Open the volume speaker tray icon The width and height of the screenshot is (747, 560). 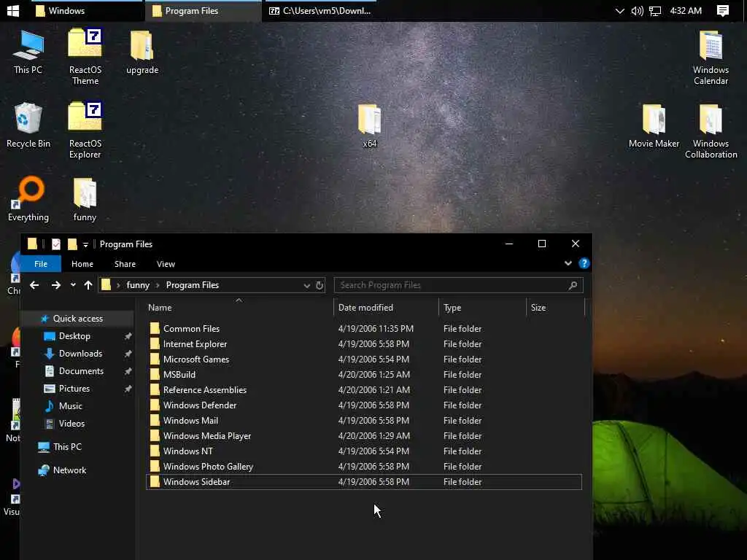[x=637, y=10]
